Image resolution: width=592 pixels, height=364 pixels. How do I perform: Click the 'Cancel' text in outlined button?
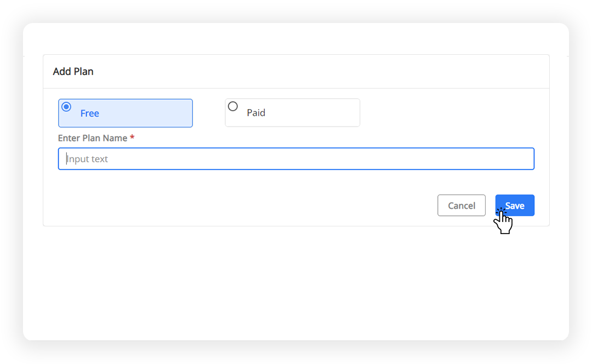coord(462,206)
